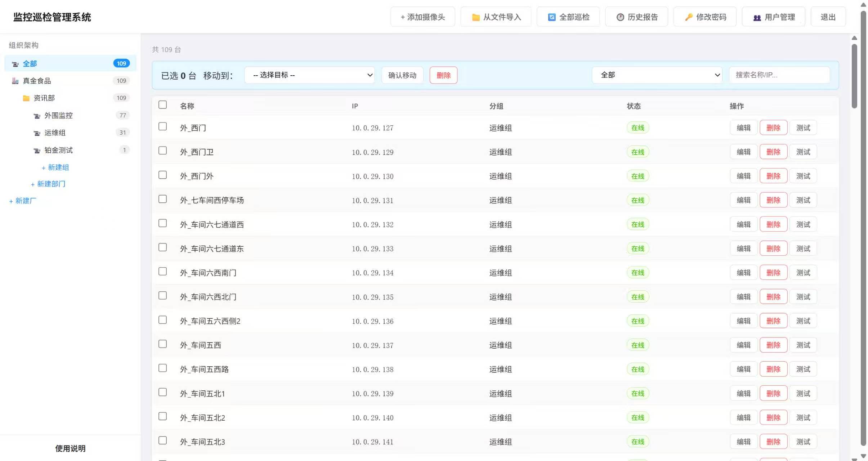Click the key icon on 修改密码
The width and height of the screenshot is (868, 461).
(x=689, y=17)
